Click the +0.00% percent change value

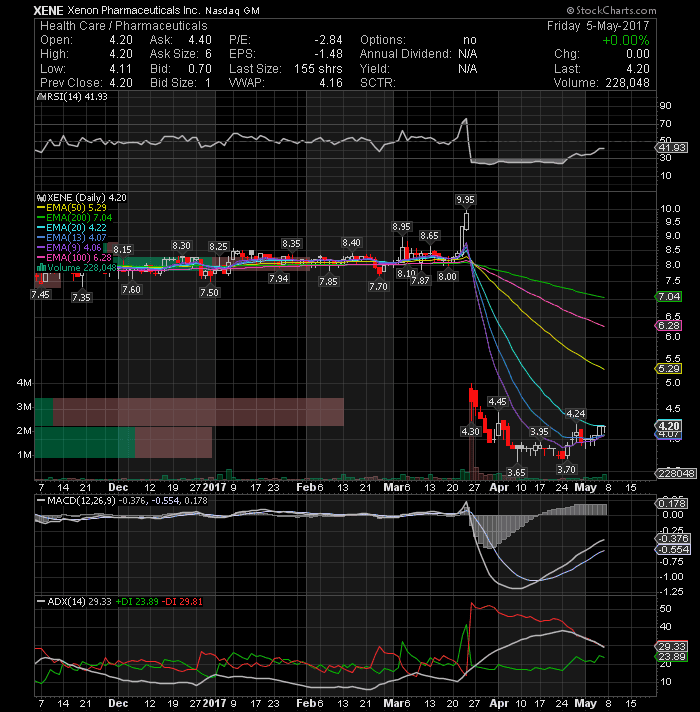tap(626, 40)
